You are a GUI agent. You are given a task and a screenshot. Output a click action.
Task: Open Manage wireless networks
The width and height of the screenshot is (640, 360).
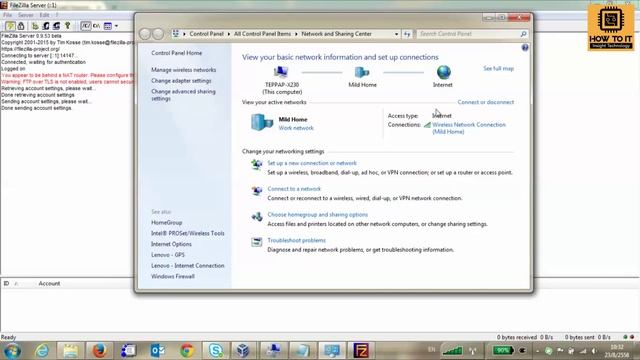(x=183, y=70)
